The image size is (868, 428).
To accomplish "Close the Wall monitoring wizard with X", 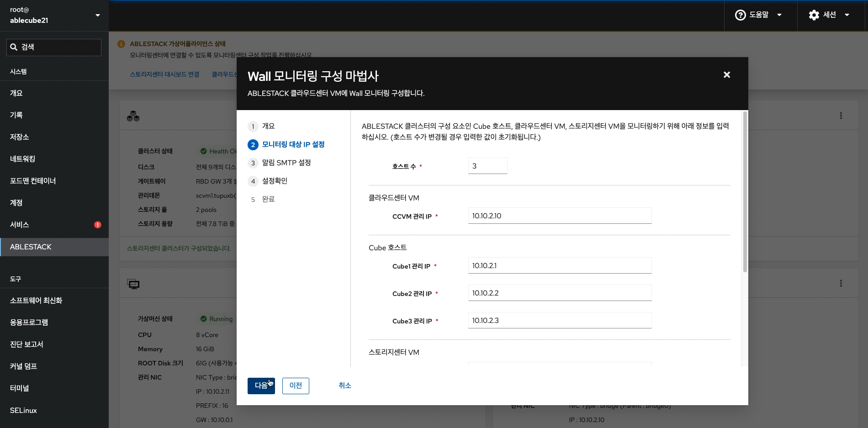I will [726, 75].
